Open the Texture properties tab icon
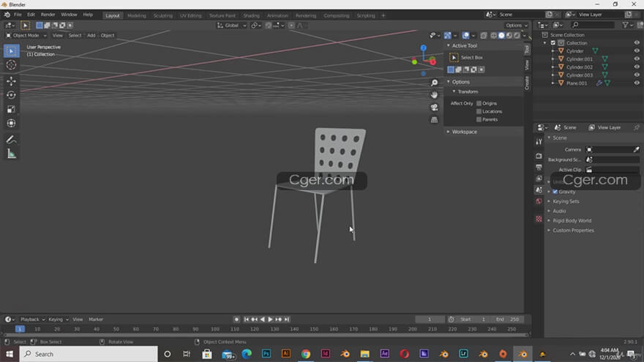 pyautogui.click(x=539, y=219)
